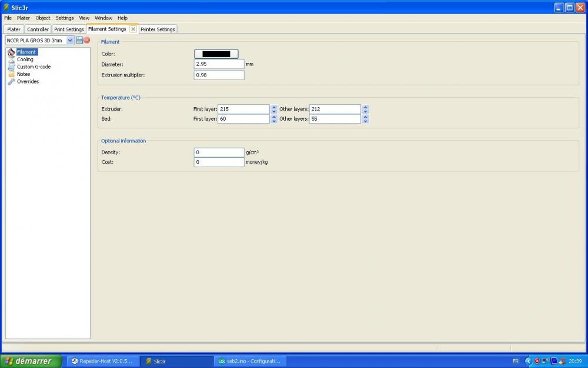Switch to the Controller tab
588x368 pixels.
point(38,29)
